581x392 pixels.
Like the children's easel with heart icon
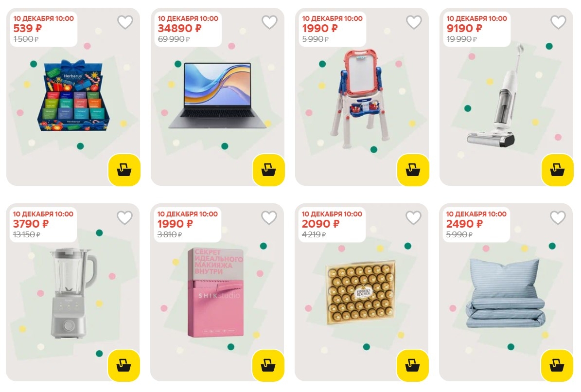(414, 22)
